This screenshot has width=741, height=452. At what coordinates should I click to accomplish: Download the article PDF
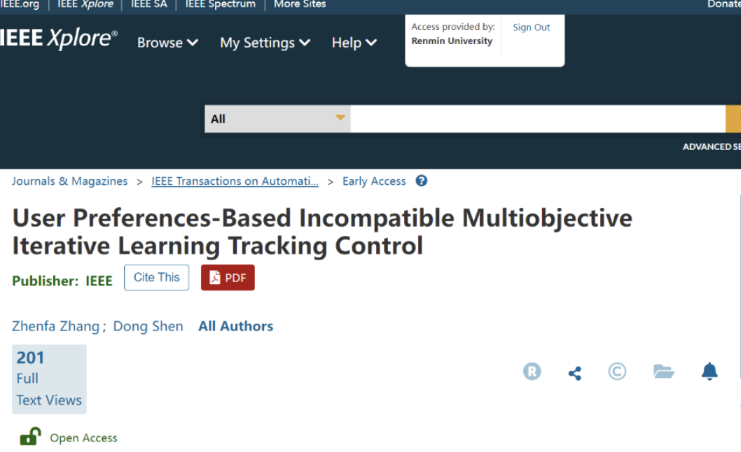tap(228, 278)
